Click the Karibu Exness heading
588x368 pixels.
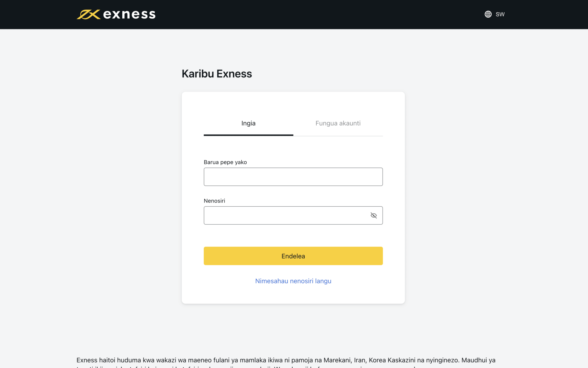pos(217,74)
